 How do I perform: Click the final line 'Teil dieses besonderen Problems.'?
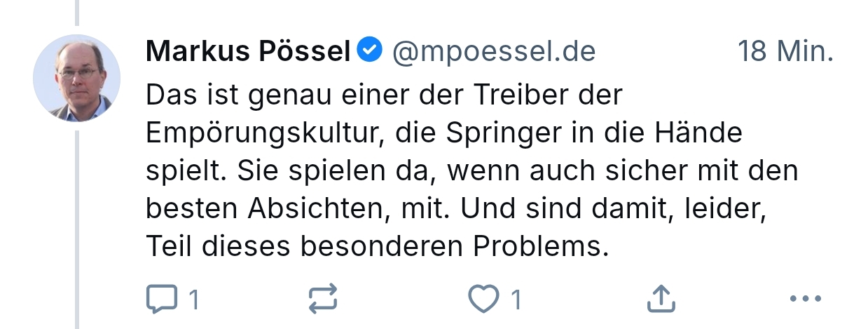pyautogui.click(x=377, y=247)
